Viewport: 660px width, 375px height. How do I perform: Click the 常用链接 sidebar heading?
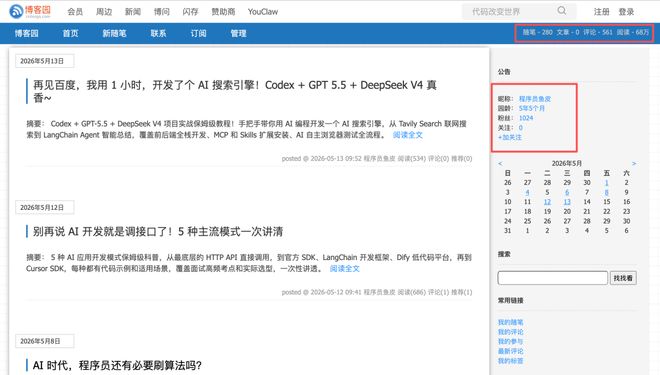point(510,301)
